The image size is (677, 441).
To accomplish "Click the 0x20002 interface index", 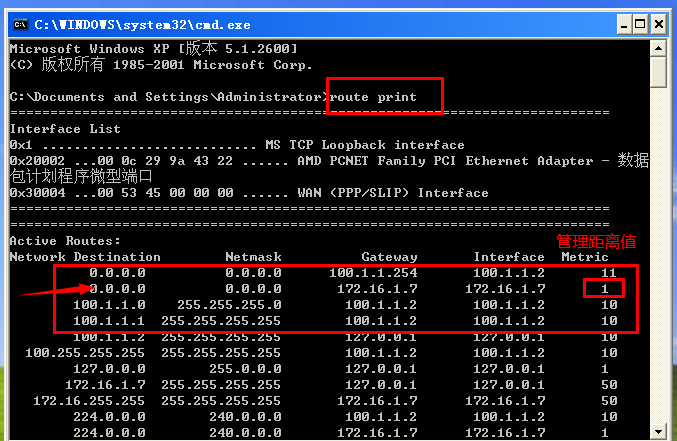I will (37, 161).
